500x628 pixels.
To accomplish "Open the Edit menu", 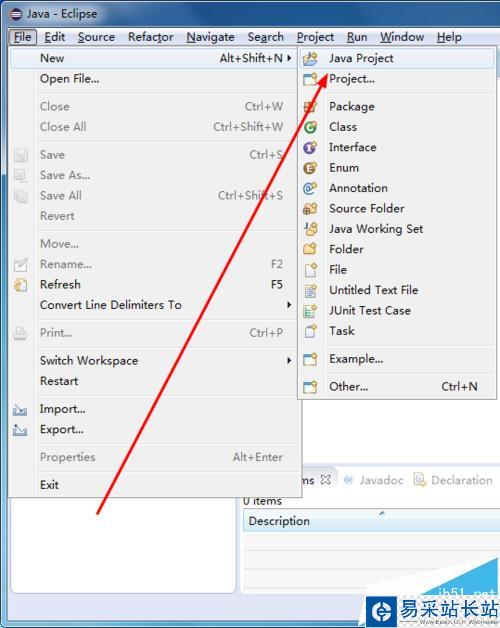I will point(54,37).
